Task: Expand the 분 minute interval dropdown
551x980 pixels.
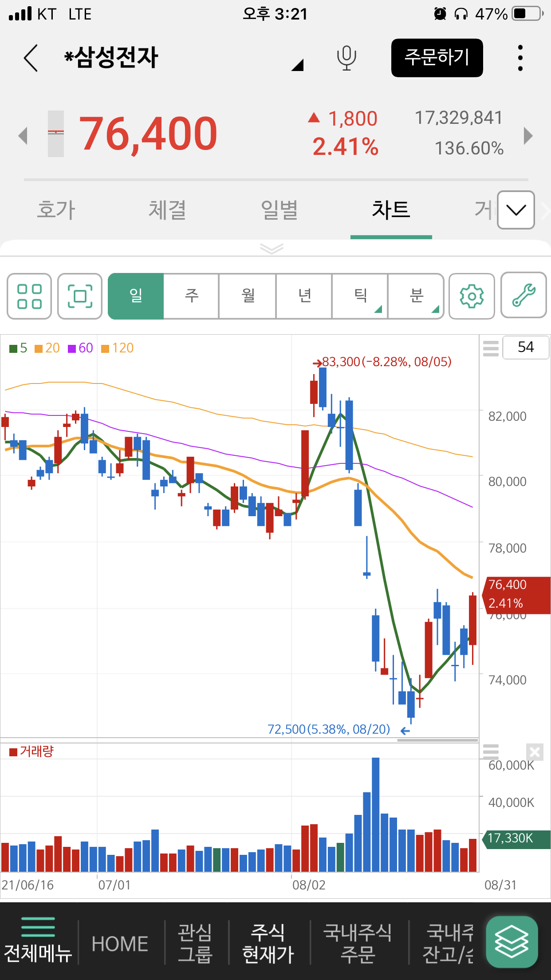Action: click(x=416, y=296)
